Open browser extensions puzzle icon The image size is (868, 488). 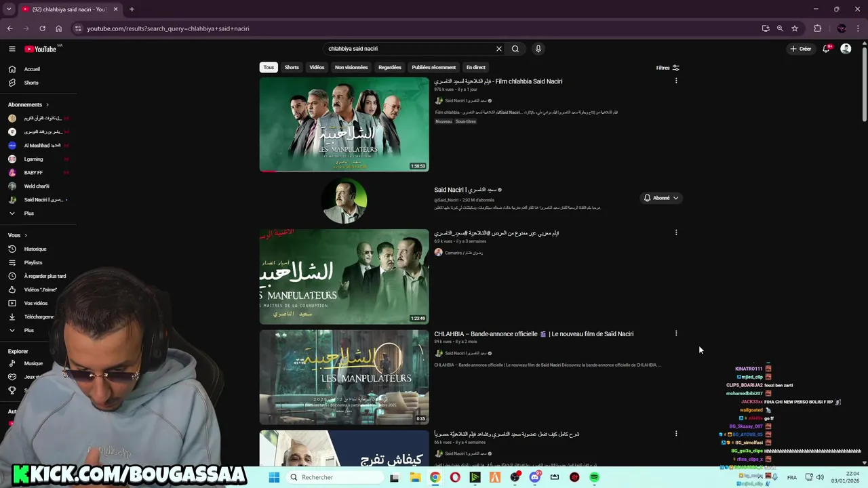point(817,28)
